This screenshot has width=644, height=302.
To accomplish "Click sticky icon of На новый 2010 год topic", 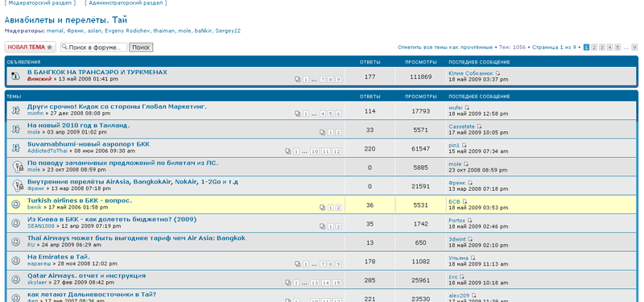I will [x=15, y=129].
